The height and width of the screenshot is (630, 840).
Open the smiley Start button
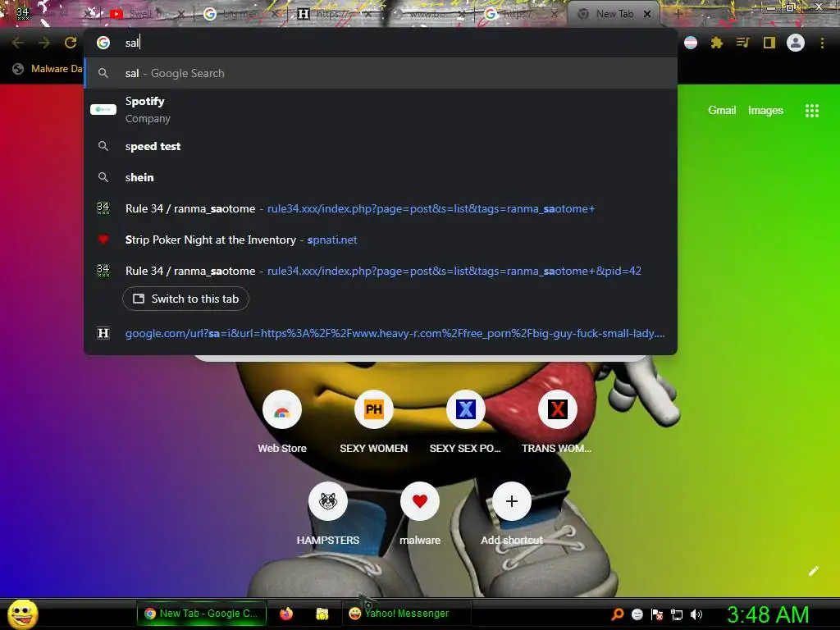22,614
